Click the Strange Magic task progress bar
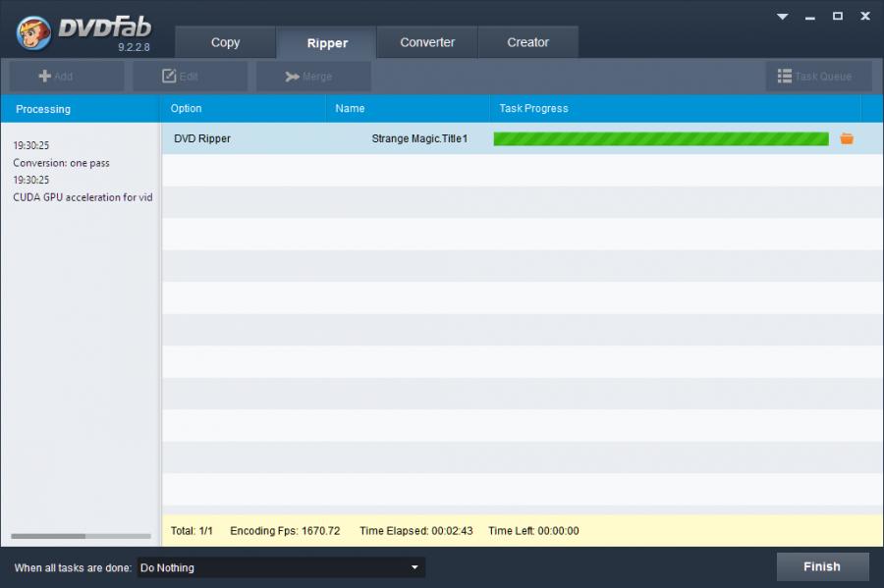Image resolution: width=884 pixels, height=588 pixels. pyautogui.click(x=661, y=138)
